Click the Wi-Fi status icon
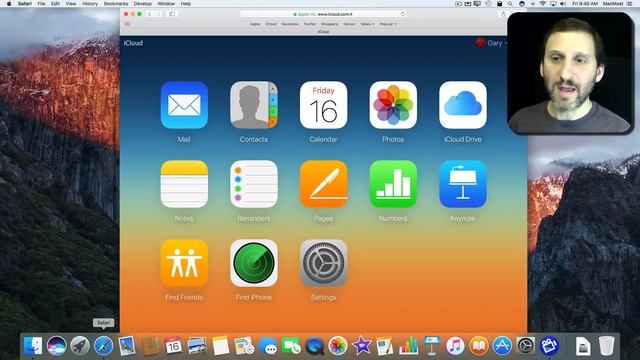 coord(542,4)
